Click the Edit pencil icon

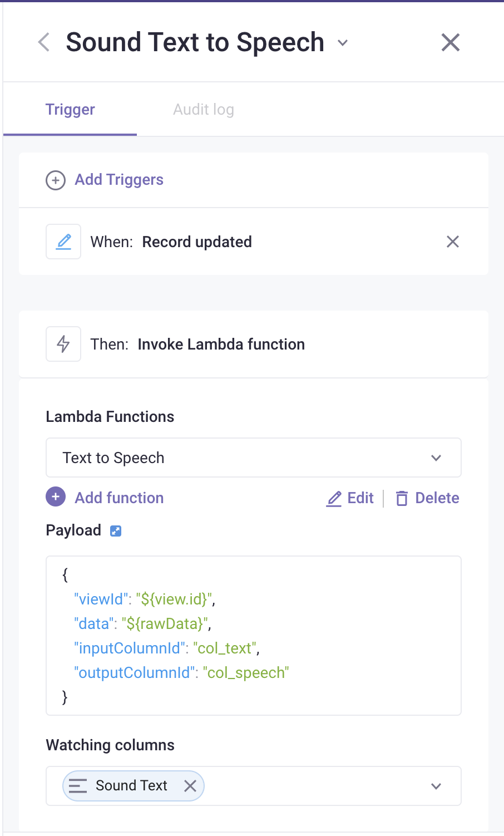tap(334, 498)
